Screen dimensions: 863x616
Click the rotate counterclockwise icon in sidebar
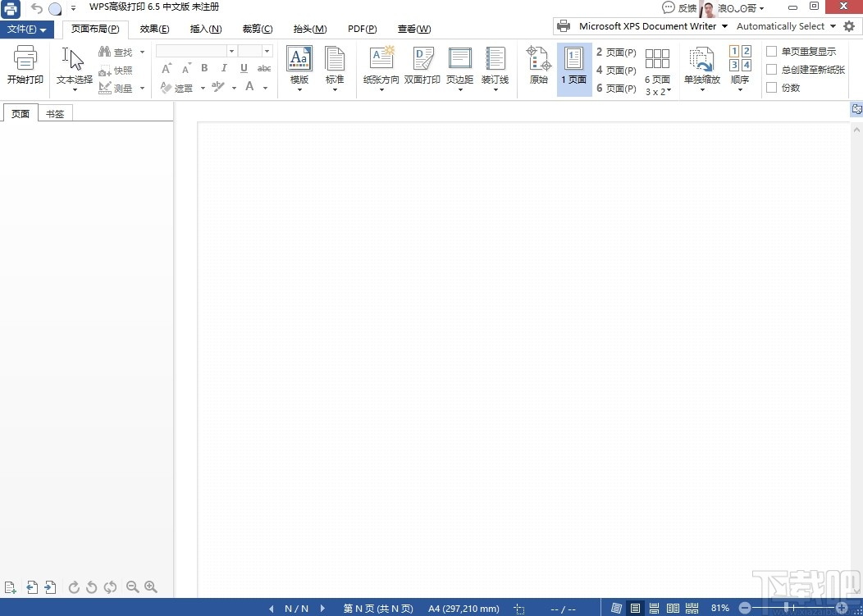92,587
